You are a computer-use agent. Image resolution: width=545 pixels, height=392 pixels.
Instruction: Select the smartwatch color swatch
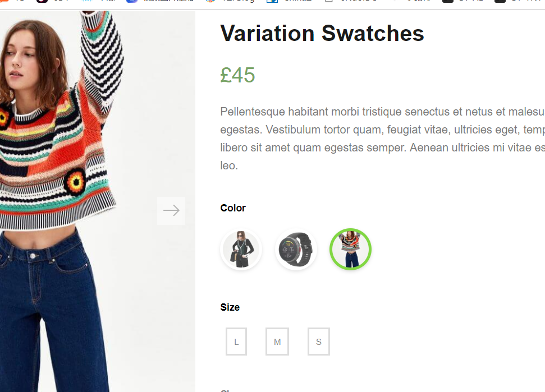point(296,250)
